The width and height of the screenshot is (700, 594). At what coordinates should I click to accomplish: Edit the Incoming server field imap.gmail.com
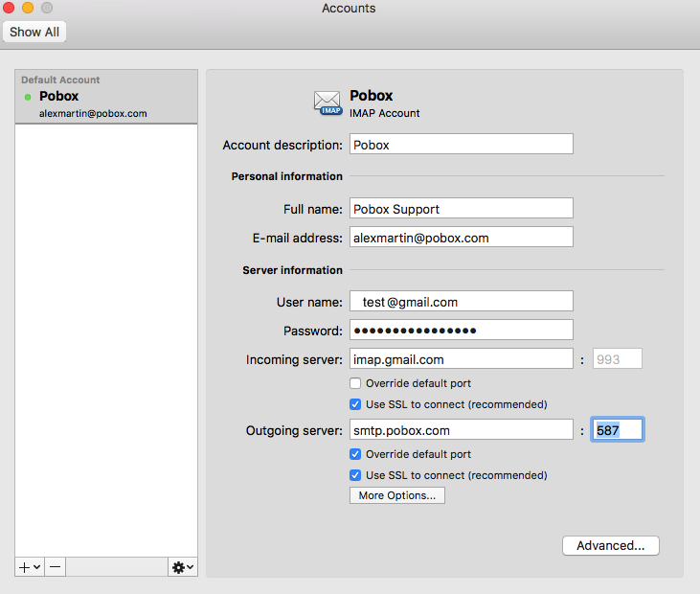(462, 358)
